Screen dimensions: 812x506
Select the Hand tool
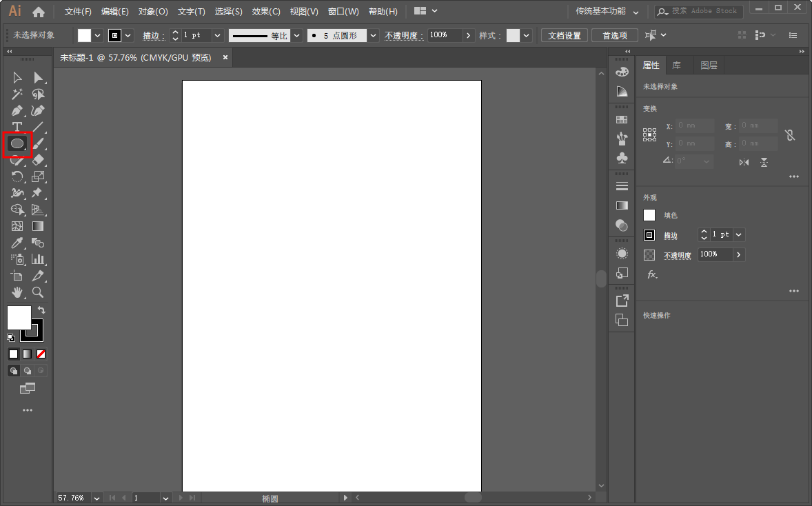coord(17,292)
